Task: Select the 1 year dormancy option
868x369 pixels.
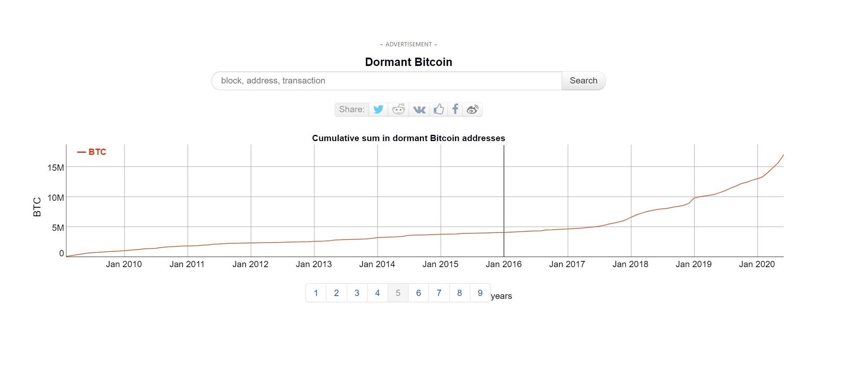Action: point(316,293)
